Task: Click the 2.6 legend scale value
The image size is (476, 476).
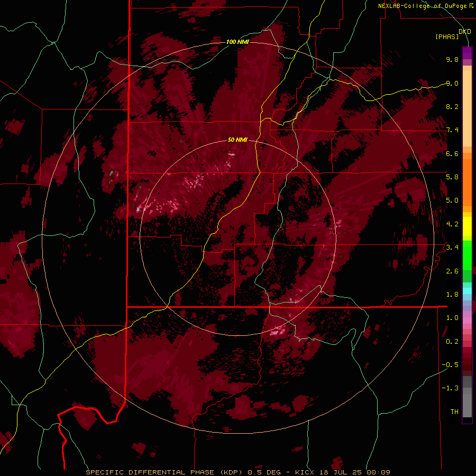Action: click(x=452, y=271)
